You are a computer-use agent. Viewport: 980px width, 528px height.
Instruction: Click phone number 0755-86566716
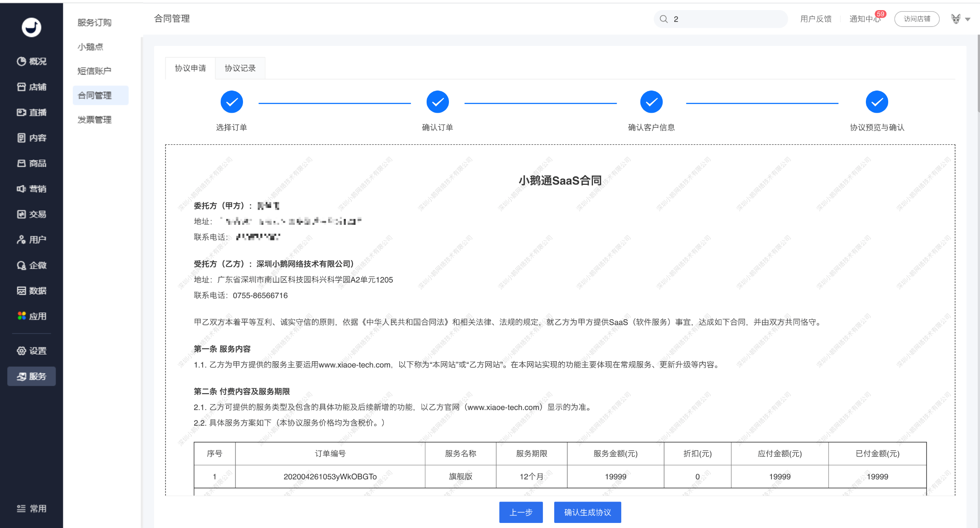(260, 296)
